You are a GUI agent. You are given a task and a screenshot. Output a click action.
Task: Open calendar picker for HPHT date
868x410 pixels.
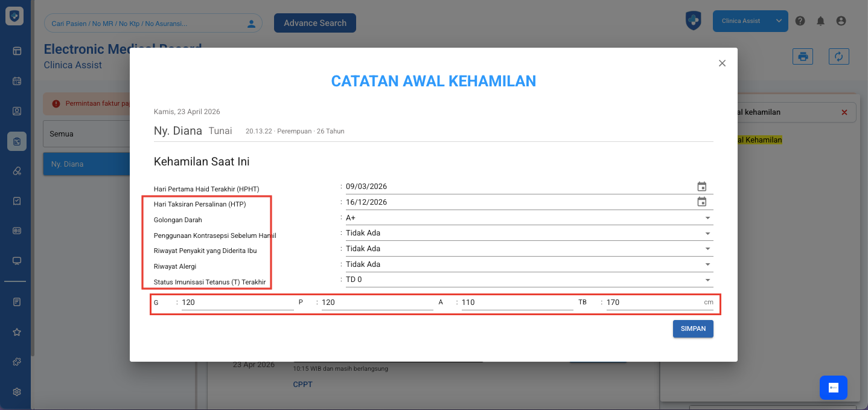701,187
